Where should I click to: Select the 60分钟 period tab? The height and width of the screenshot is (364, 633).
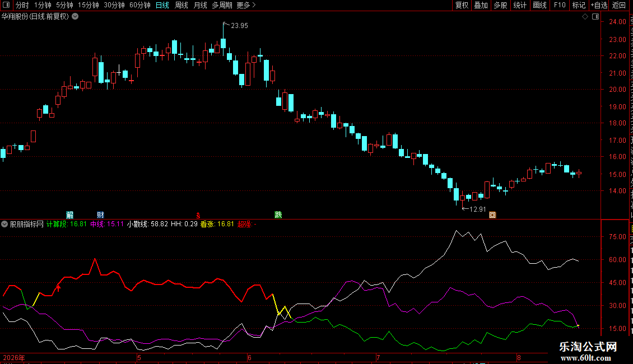click(x=140, y=5)
